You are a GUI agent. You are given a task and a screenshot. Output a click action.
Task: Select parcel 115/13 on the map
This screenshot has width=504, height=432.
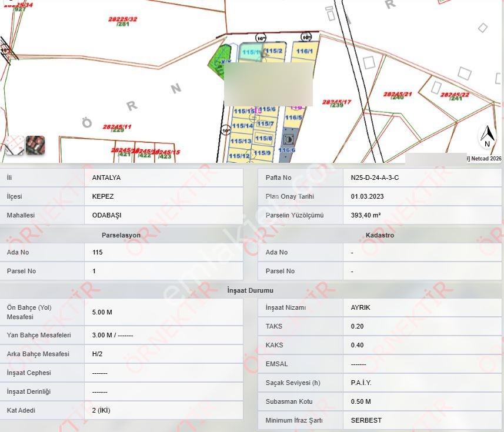pyautogui.click(x=241, y=141)
